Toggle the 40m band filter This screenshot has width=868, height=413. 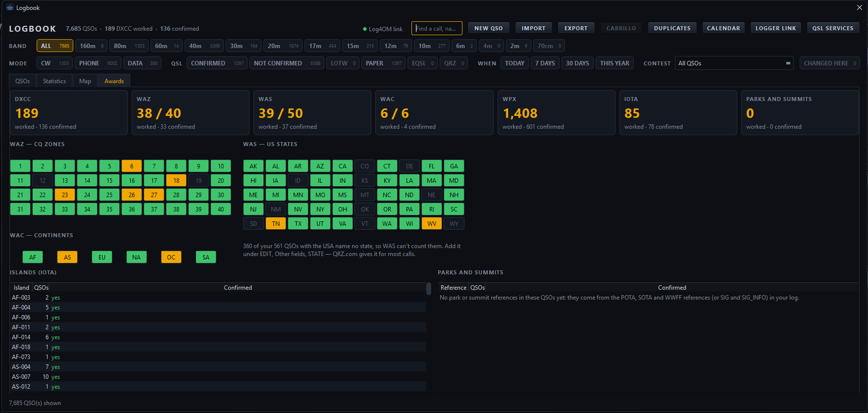(x=205, y=46)
